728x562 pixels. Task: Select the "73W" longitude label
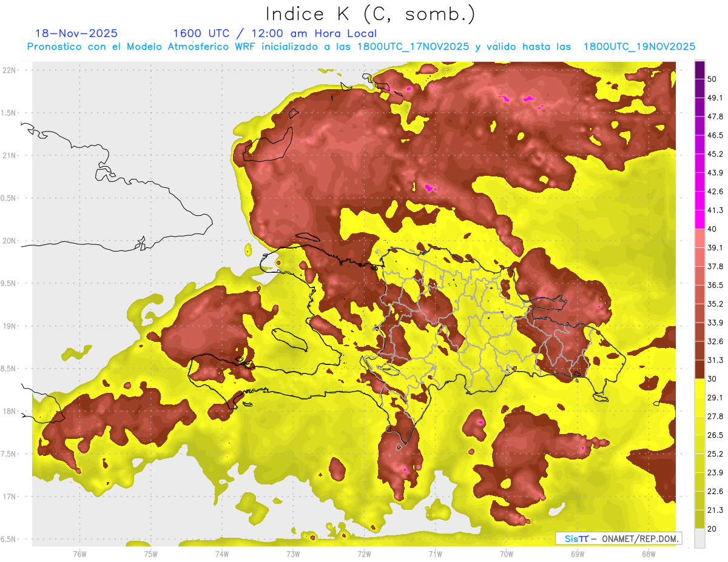(x=293, y=554)
